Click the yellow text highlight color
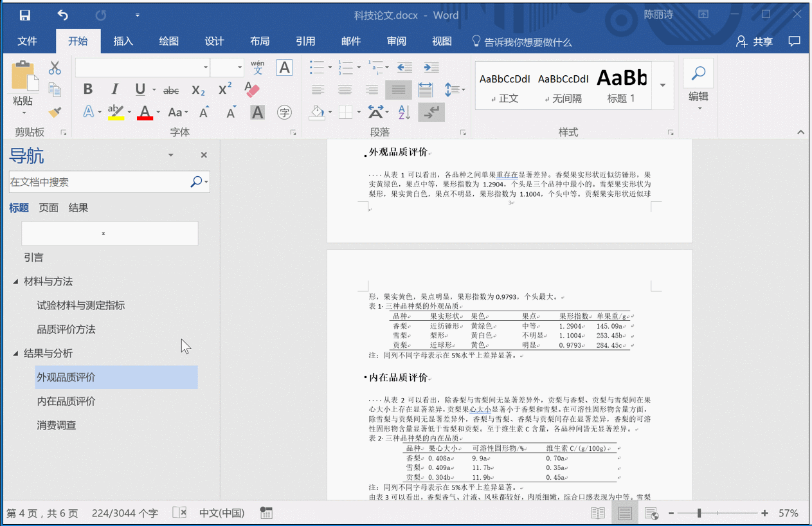The image size is (812, 526). pos(116,113)
